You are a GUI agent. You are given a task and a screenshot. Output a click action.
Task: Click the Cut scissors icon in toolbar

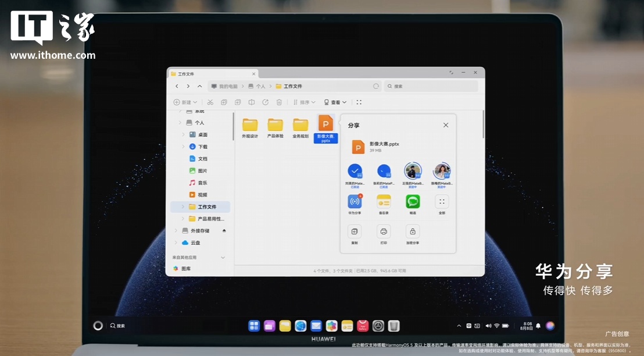point(210,102)
